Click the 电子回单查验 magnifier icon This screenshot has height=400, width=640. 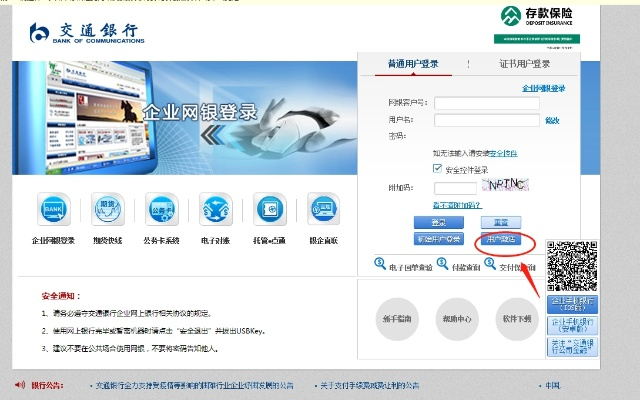coord(380,264)
